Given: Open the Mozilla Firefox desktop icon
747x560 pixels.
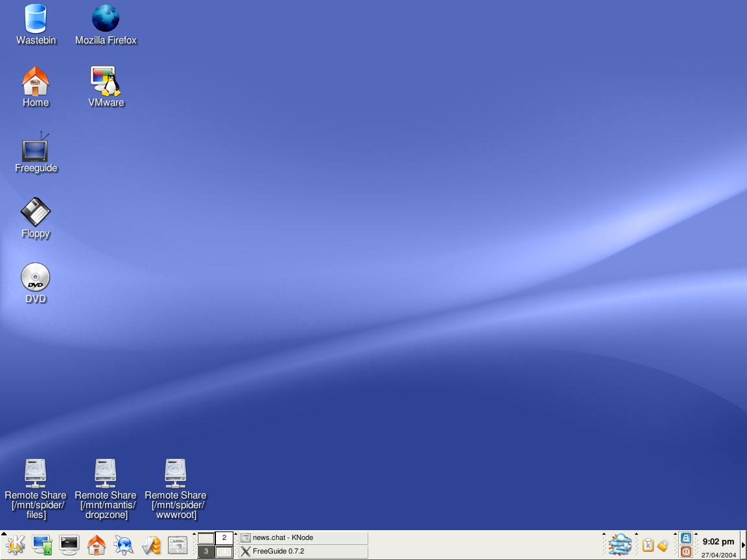Looking at the screenshot, I should pyautogui.click(x=106, y=19).
